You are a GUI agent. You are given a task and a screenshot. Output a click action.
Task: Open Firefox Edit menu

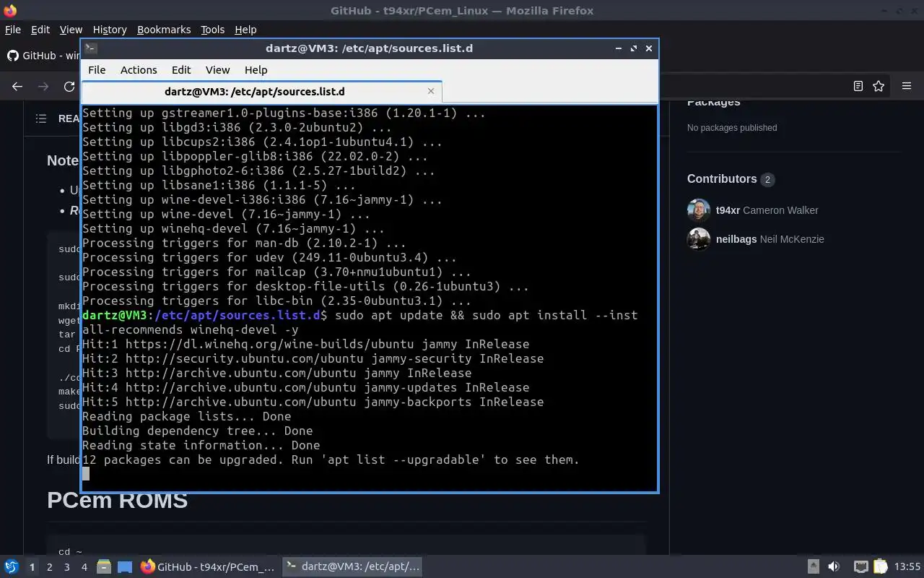click(40, 30)
